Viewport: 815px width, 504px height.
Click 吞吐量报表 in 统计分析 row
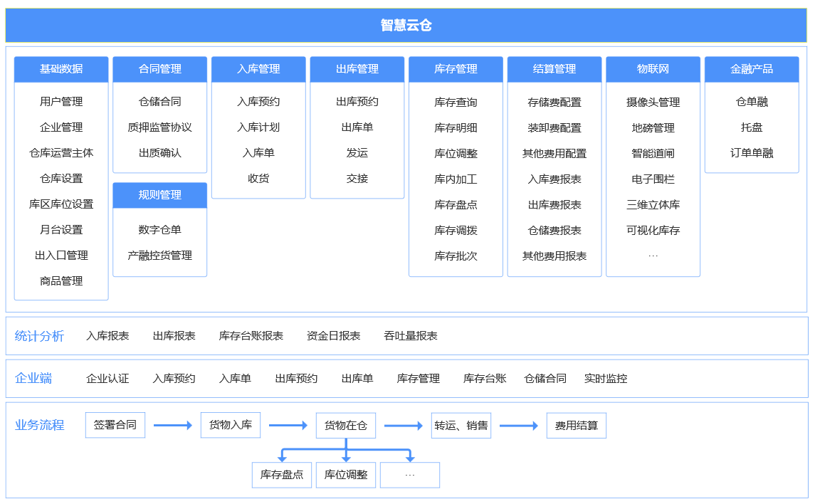(x=411, y=336)
